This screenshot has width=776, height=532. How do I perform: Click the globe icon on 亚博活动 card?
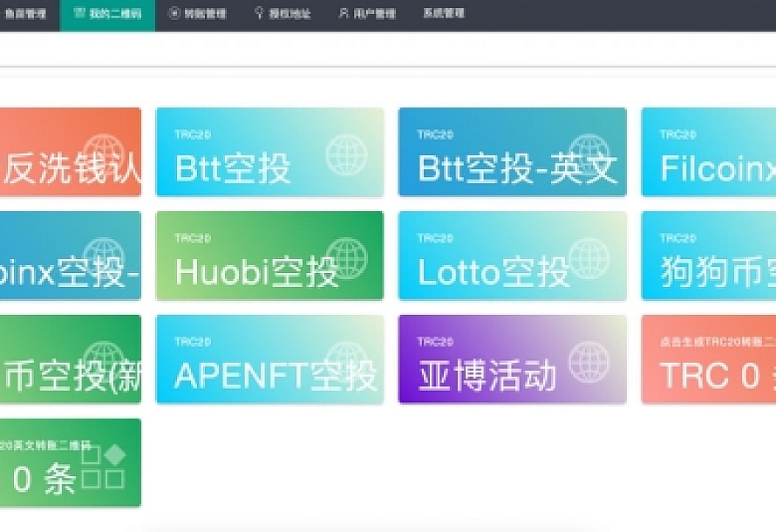(x=589, y=361)
